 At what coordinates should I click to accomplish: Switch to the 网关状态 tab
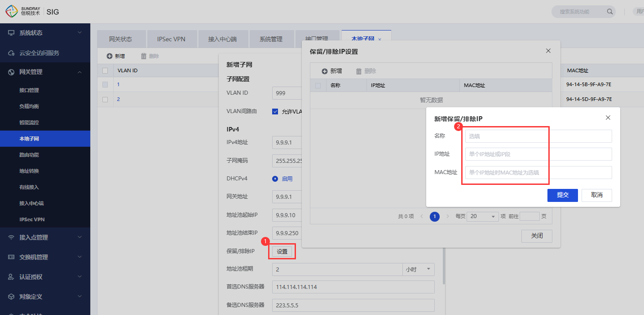point(121,39)
